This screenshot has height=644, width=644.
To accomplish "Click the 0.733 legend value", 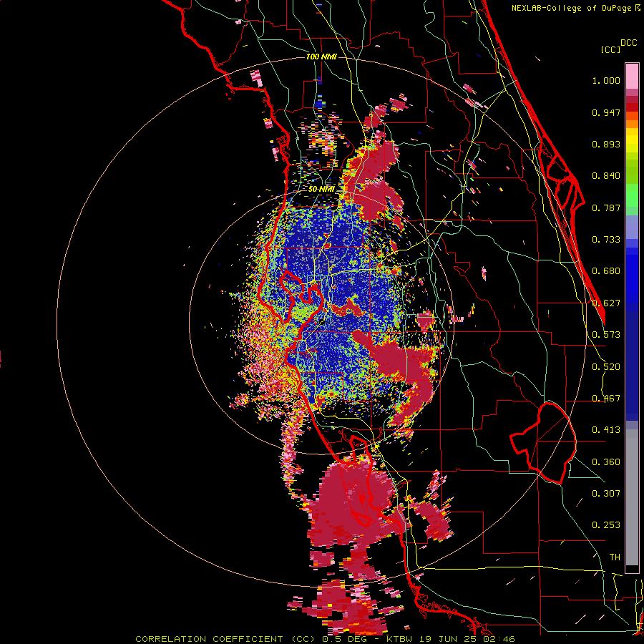I will click(x=606, y=240).
